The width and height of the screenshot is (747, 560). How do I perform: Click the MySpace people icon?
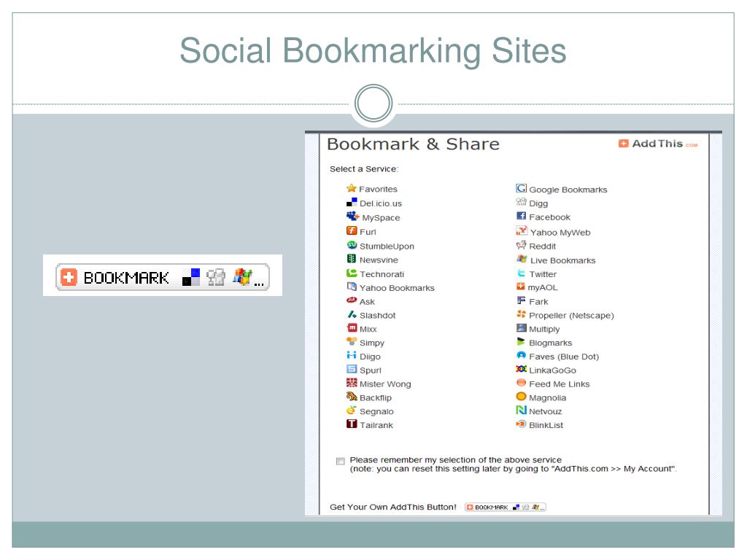coord(352,216)
